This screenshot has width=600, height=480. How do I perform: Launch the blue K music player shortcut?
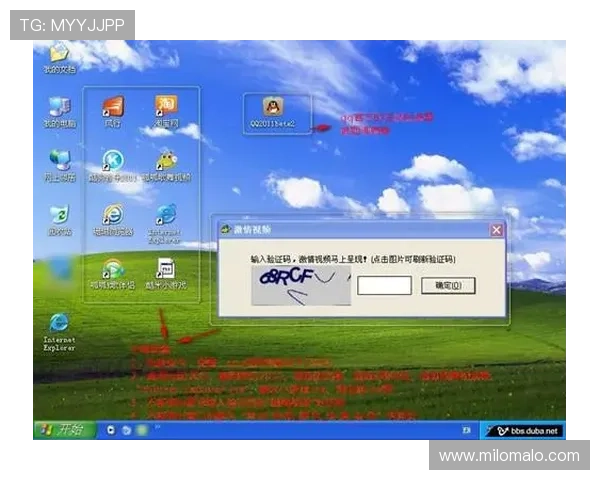pos(113,161)
